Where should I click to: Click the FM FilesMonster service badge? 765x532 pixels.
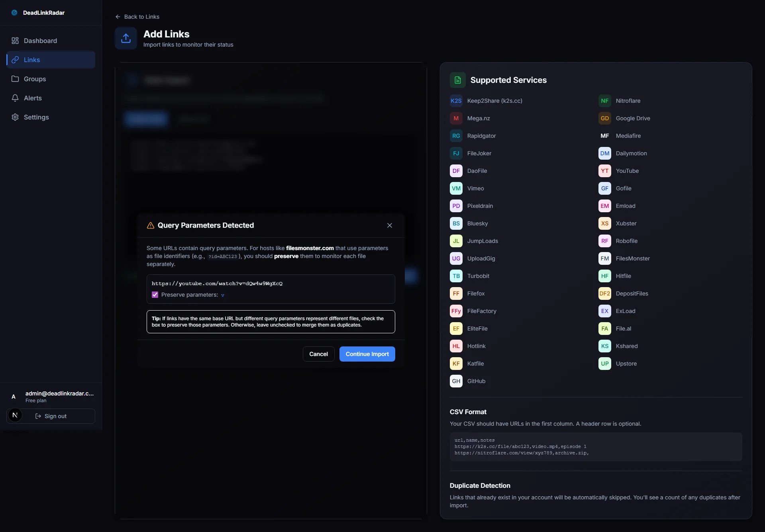coord(604,258)
